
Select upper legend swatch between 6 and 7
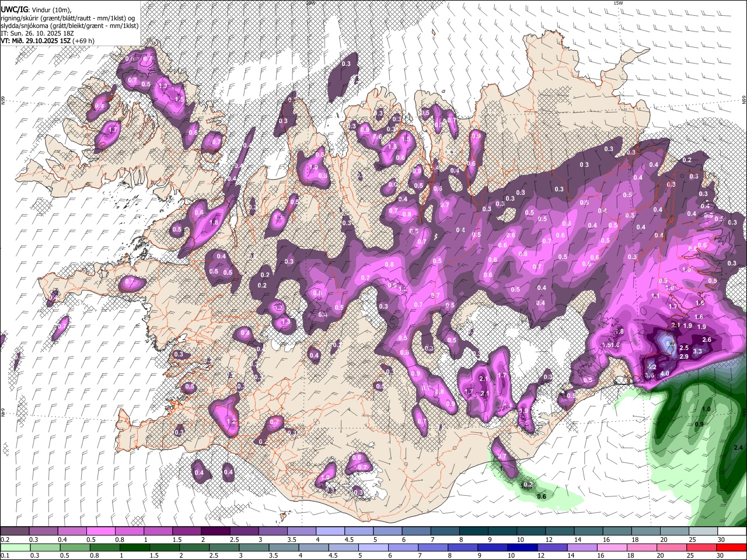click(x=415, y=531)
